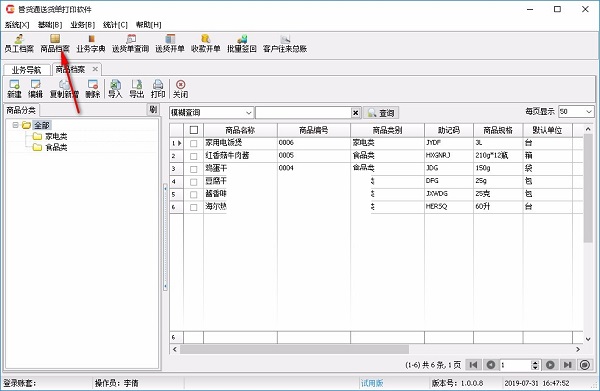Image resolution: width=600 pixels, height=391 pixels.
Task: Click the 打印 printer icon
Action: [158, 89]
